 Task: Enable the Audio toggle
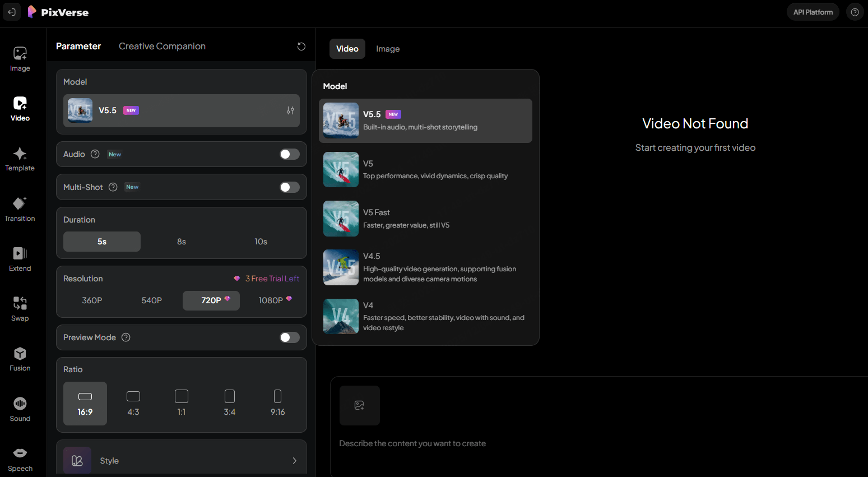pyautogui.click(x=289, y=154)
